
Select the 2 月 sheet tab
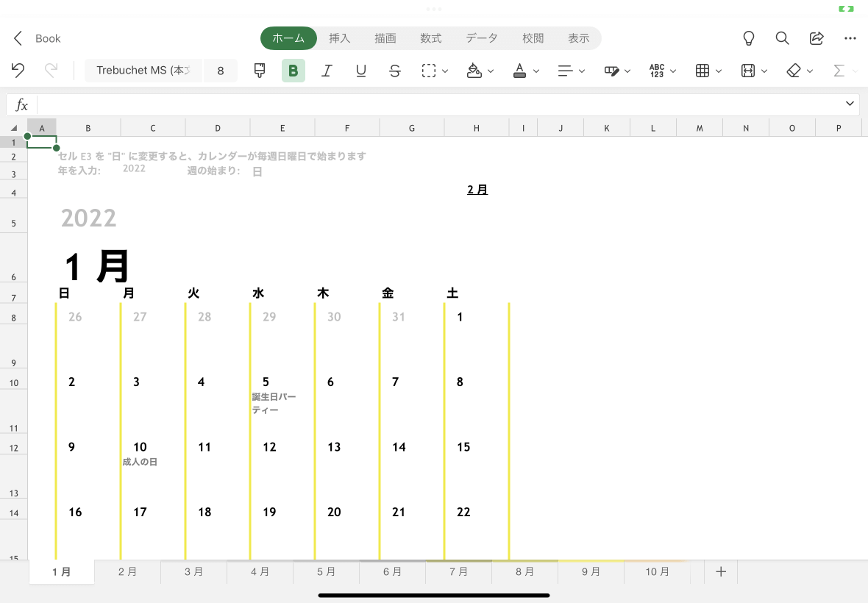click(127, 571)
